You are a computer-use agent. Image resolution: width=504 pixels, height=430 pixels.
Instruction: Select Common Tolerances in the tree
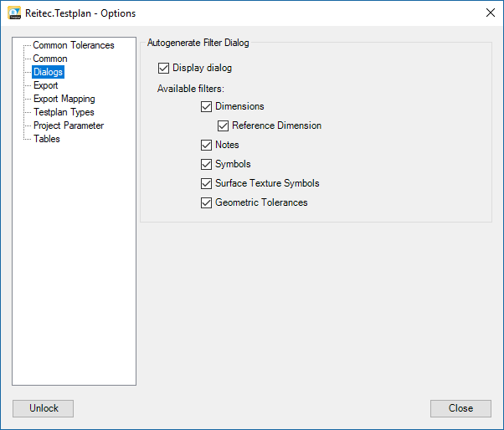[73, 45]
